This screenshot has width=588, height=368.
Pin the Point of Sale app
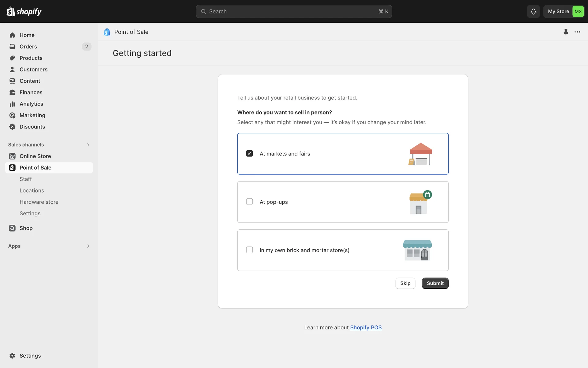click(x=566, y=32)
